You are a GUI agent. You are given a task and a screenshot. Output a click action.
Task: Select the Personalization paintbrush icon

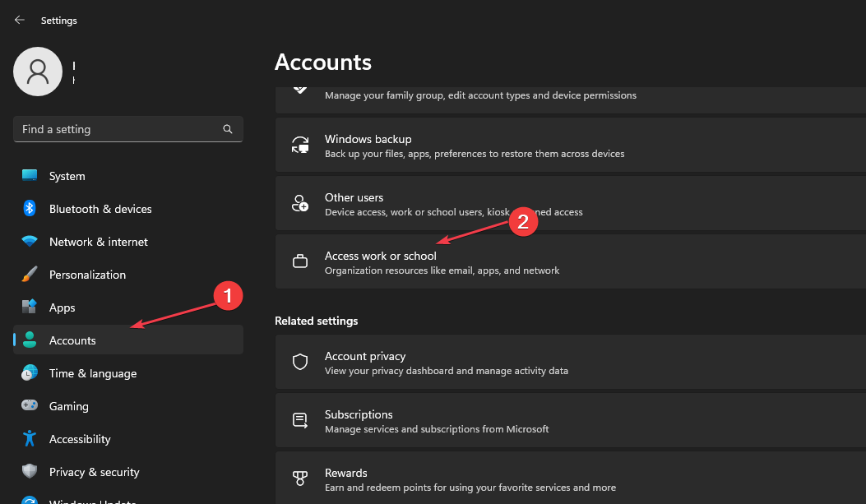[x=30, y=274]
